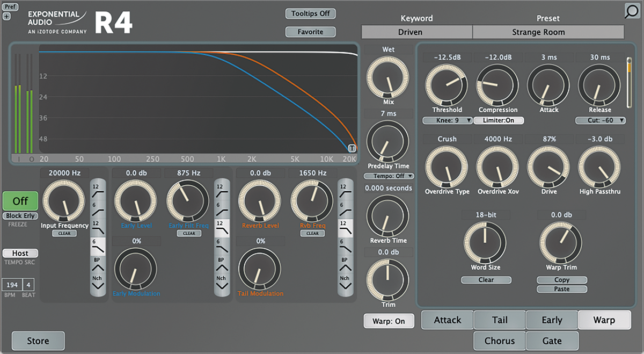Toggle the green Off freeze button
Image resolution: width=644 pixels, height=354 pixels.
pos(20,201)
